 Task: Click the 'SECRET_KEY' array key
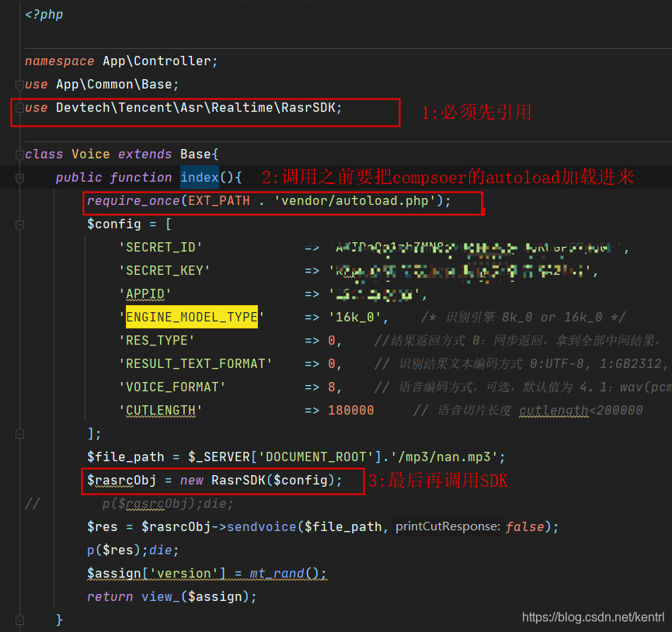[x=165, y=271]
